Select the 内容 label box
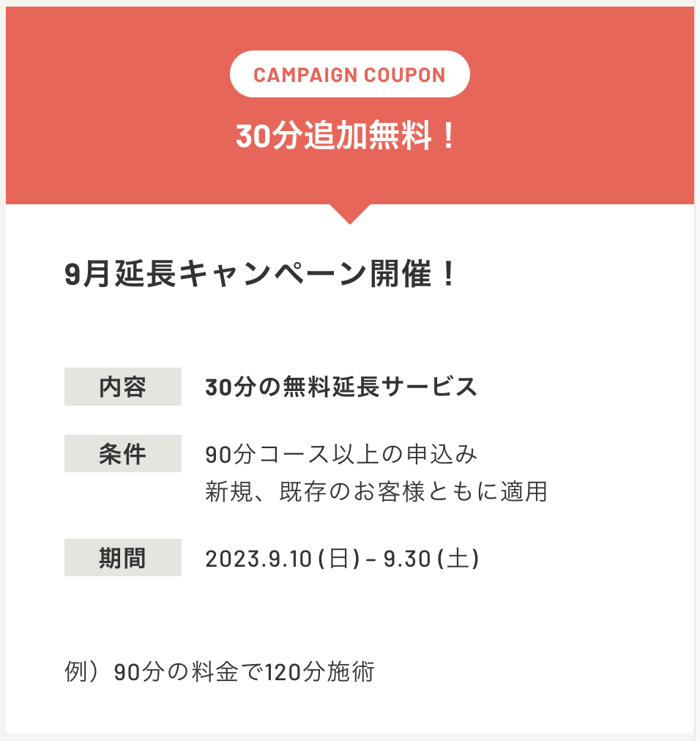The width and height of the screenshot is (700, 741). click(123, 387)
